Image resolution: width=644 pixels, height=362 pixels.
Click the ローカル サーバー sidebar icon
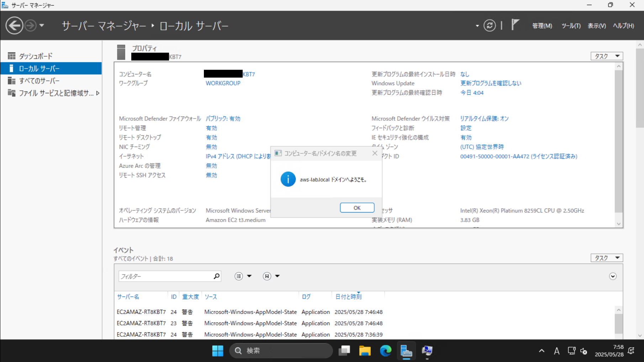point(11,68)
